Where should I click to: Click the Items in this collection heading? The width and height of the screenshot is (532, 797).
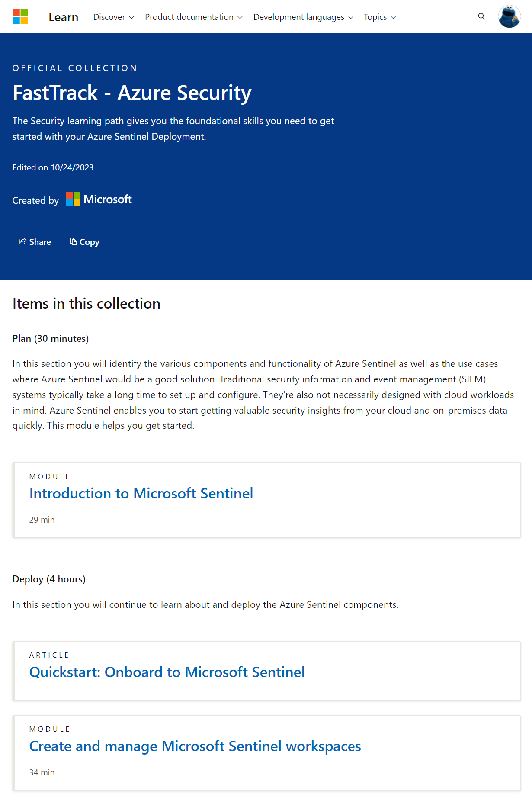pos(87,304)
